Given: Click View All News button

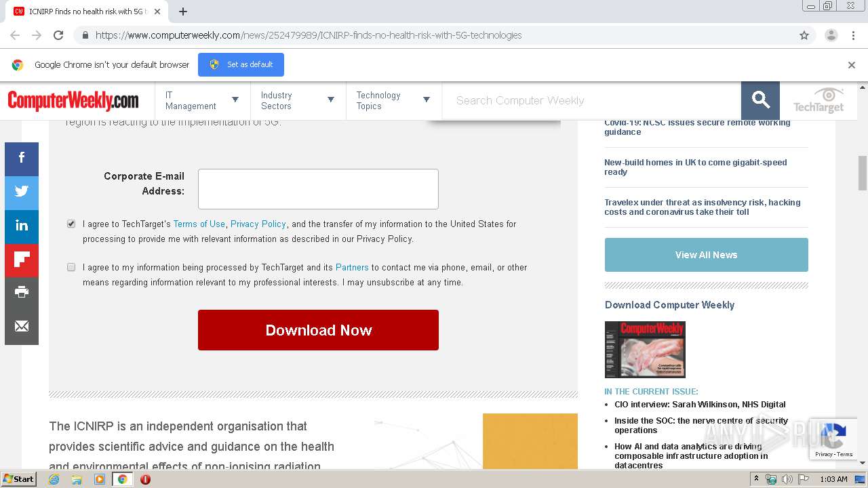Looking at the screenshot, I should 706,255.
